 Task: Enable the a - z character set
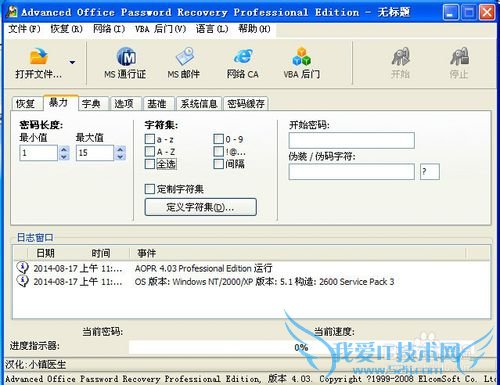(x=150, y=139)
